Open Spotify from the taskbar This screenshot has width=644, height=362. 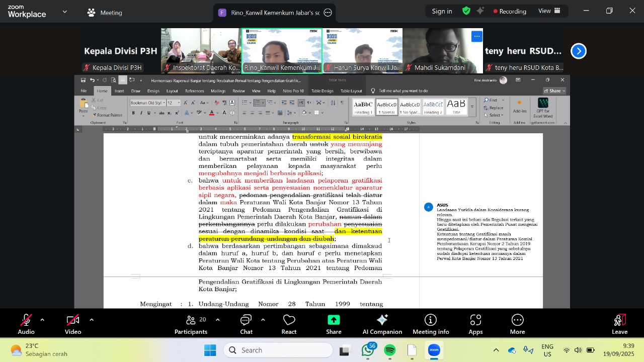[x=390, y=350]
